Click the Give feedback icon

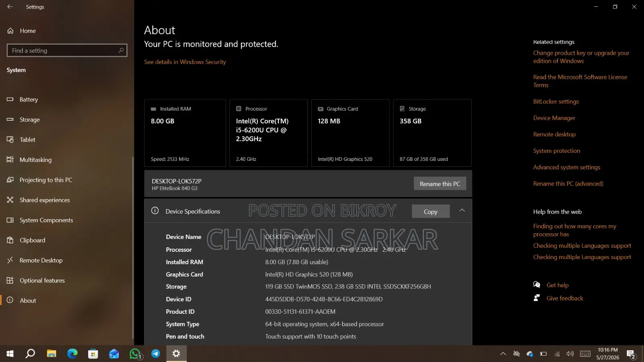click(x=537, y=298)
